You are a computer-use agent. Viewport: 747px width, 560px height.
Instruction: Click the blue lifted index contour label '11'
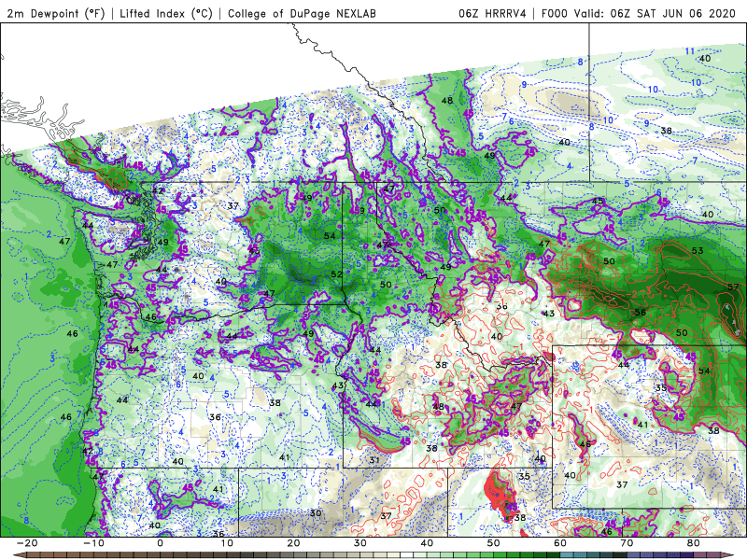point(689,51)
